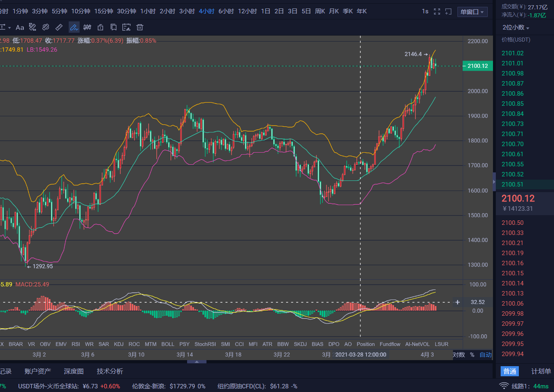Click the trash icon to remove drawings
The image size is (554, 392).
tap(139, 27)
